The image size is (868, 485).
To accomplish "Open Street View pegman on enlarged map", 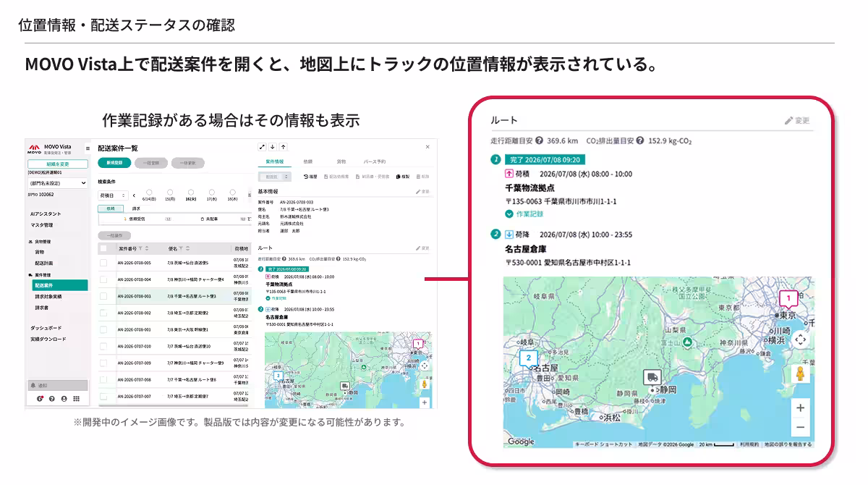I will pyautogui.click(x=800, y=374).
